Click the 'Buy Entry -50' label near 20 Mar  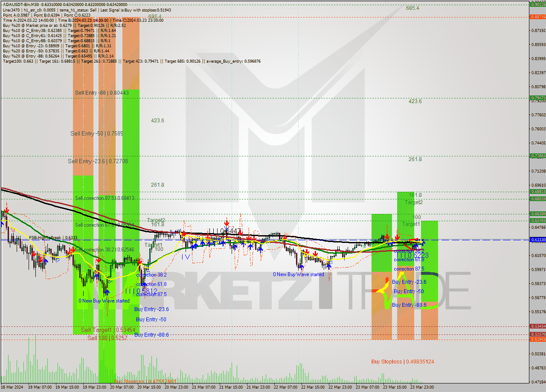[x=151, y=319]
